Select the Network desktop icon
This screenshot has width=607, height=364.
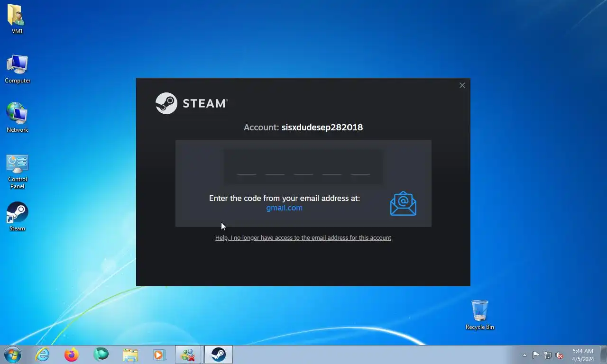coord(18,118)
